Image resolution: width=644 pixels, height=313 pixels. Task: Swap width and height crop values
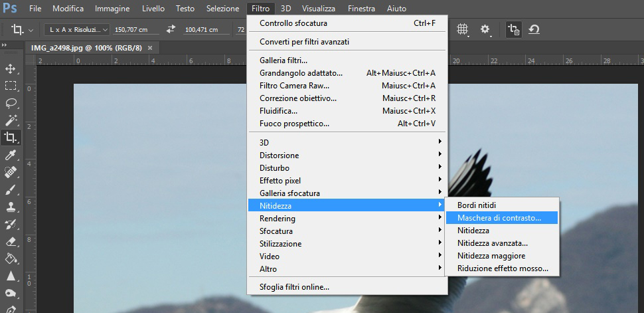(171, 29)
